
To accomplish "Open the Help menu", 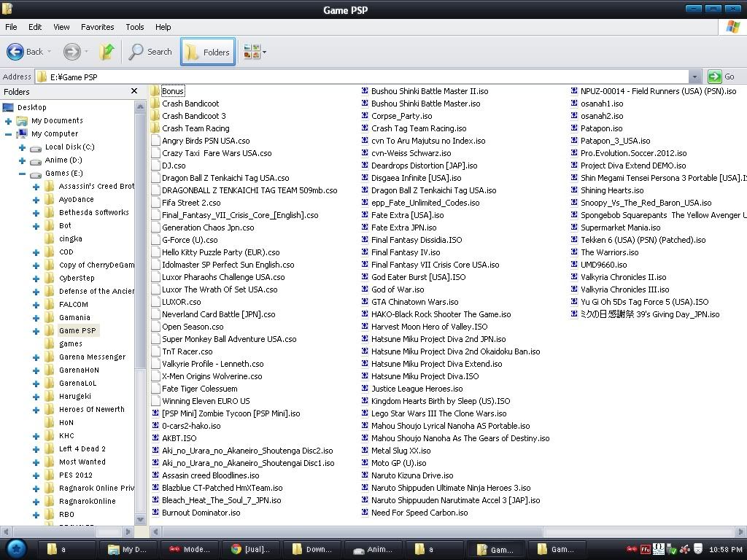I will click(x=163, y=27).
